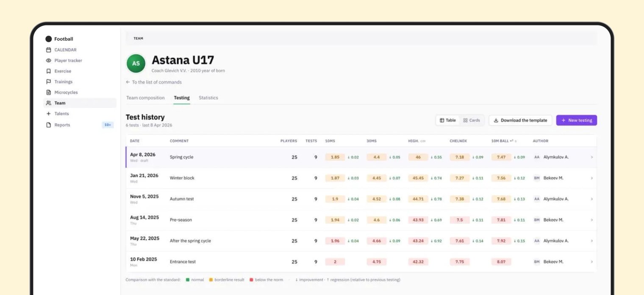Select the Testing tab
Screen dimensions: 644x295
click(182, 98)
